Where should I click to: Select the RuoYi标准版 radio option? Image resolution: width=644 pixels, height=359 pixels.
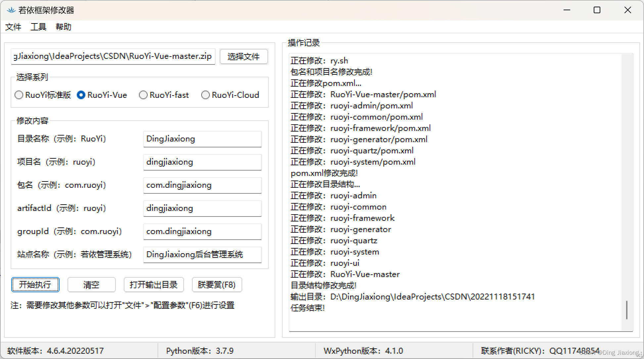click(x=43, y=95)
